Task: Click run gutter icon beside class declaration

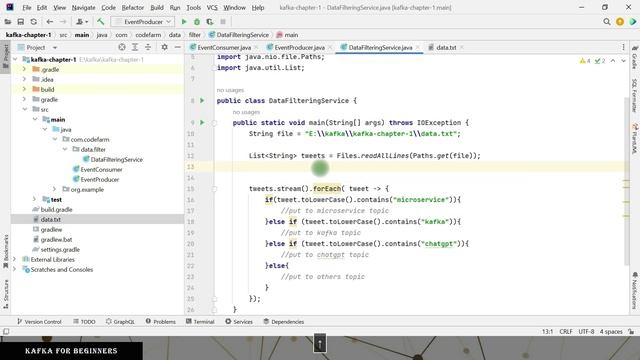Action: pyautogui.click(x=202, y=100)
